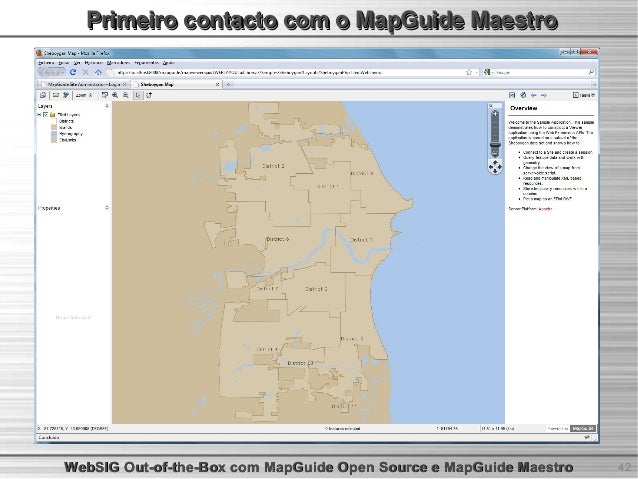This screenshot has height=479, width=638.
Task: Click the map options icon beside measure tool
Action: (66, 95)
